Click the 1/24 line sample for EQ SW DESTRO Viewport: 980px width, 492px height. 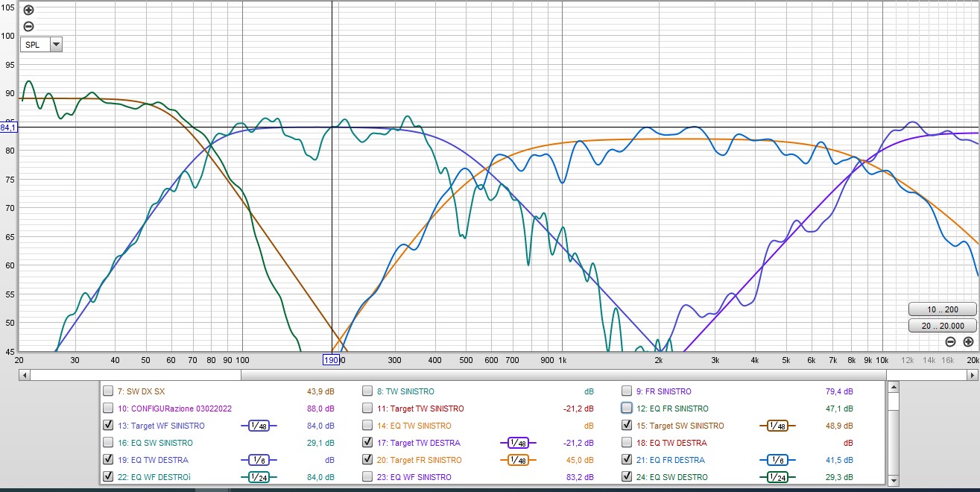coord(778,477)
